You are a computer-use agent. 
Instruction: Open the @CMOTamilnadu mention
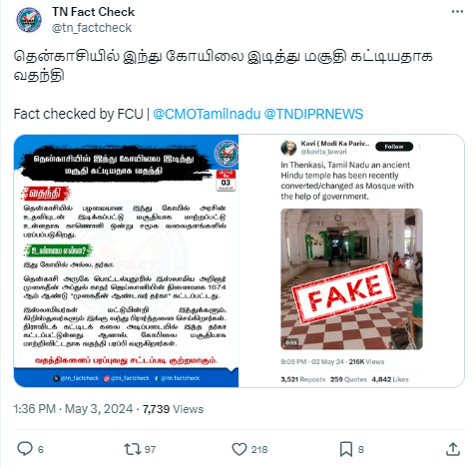[207, 114]
